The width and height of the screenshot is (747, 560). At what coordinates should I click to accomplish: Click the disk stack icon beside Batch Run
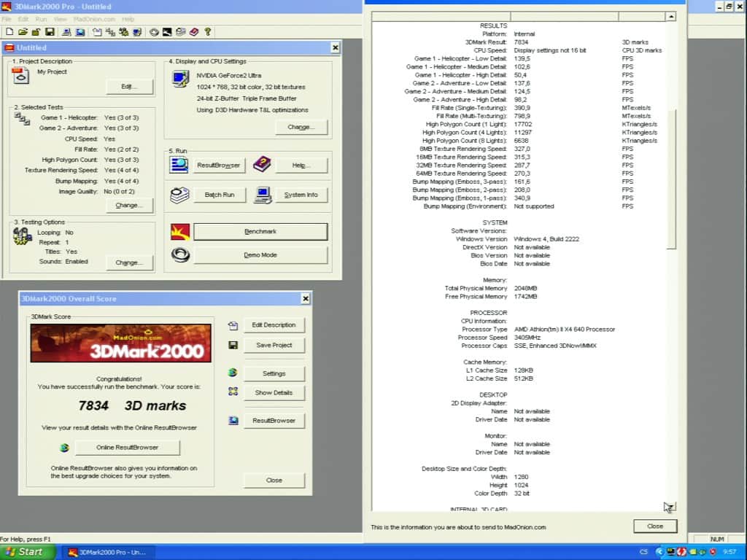click(179, 195)
